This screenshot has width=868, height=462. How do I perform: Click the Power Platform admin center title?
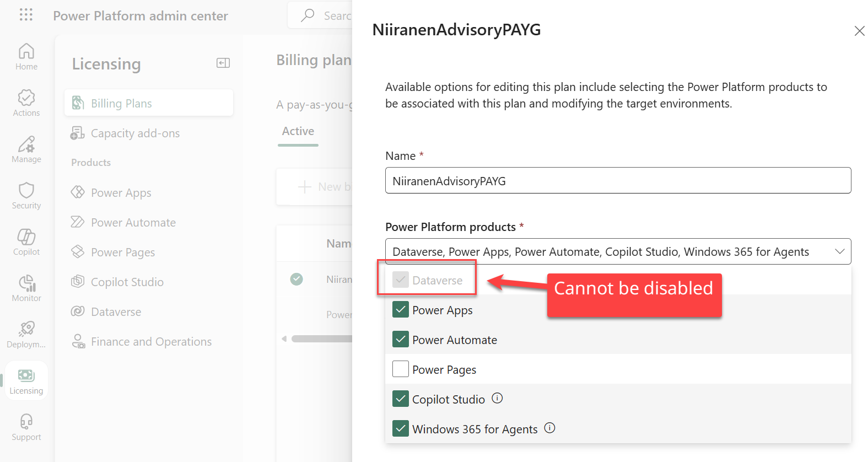tap(141, 16)
